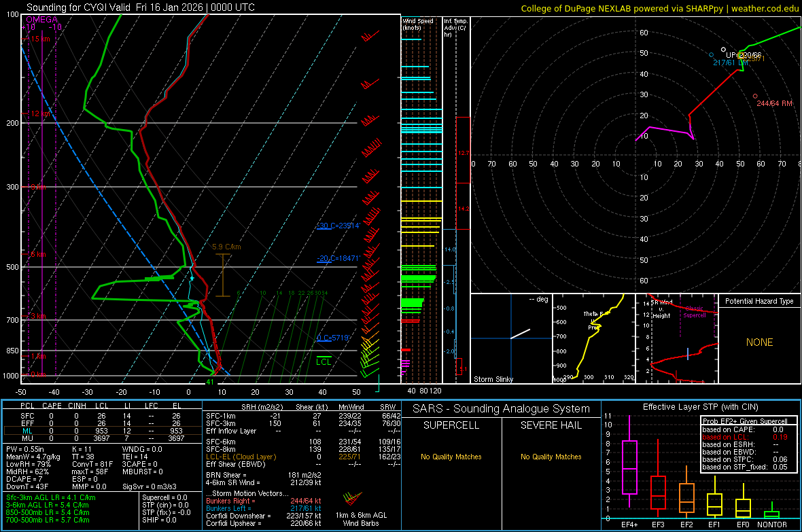Click the red 'based on LCL: 0.19' line
This screenshot has height=532, width=802.
click(745, 437)
